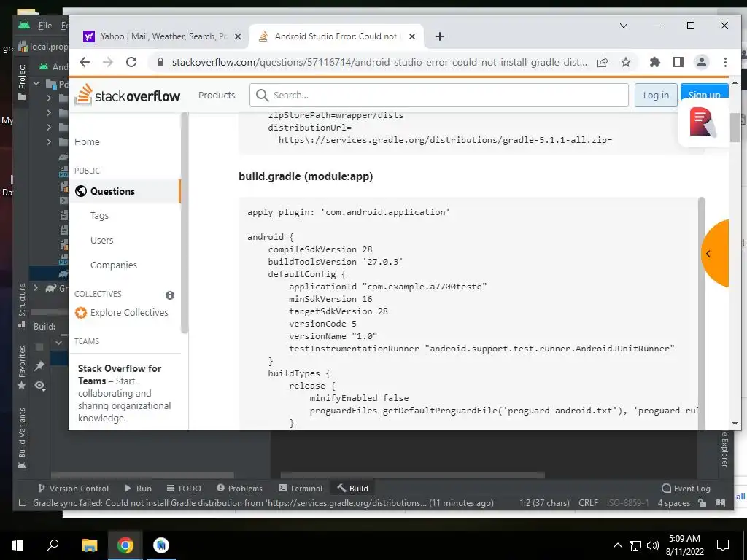Image resolution: width=747 pixels, height=560 pixels.
Task: Open the Project side tab in Android Studio
Action: tap(21, 82)
